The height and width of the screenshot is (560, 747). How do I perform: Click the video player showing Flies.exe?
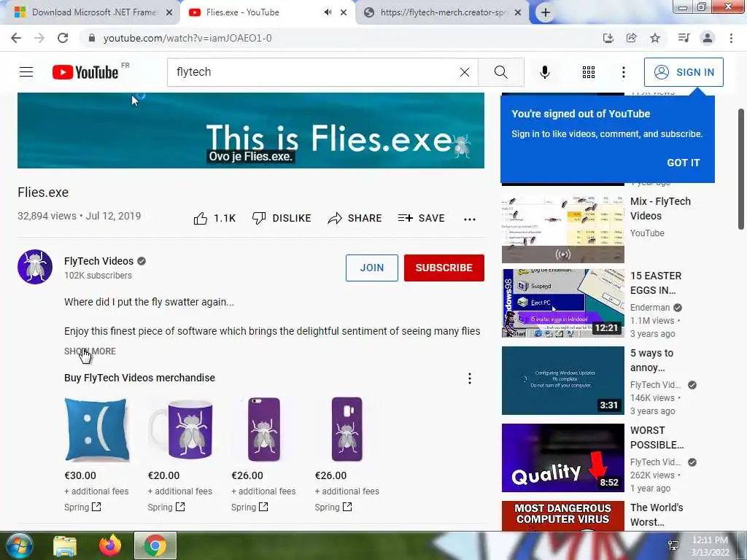pyautogui.click(x=251, y=131)
